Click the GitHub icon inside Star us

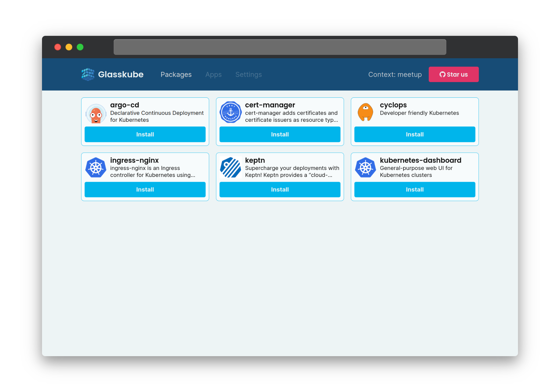[443, 74]
